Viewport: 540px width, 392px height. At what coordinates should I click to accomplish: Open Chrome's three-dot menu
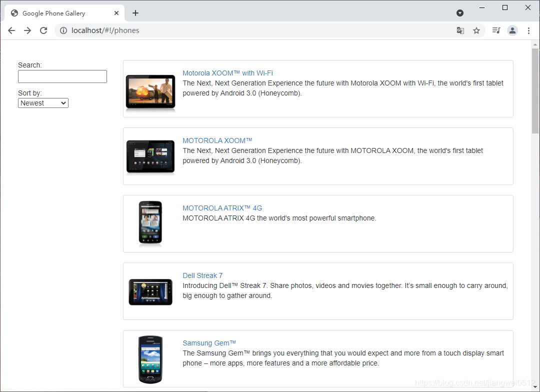point(528,30)
